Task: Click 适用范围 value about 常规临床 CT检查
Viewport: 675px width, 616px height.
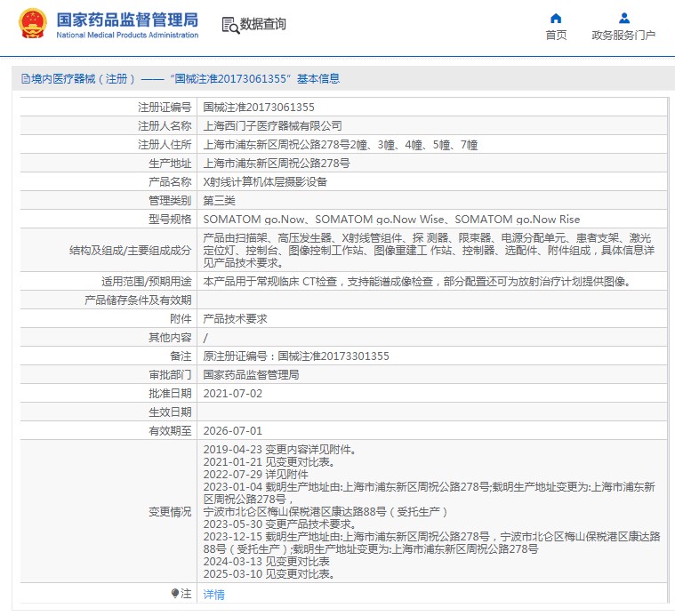Action: (x=417, y=281)
